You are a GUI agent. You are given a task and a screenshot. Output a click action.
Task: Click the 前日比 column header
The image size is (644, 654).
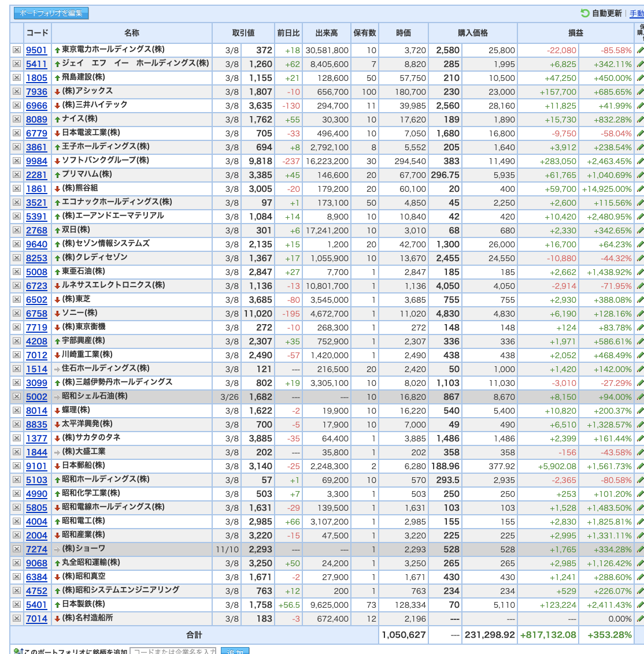click(x=288, y=33)
